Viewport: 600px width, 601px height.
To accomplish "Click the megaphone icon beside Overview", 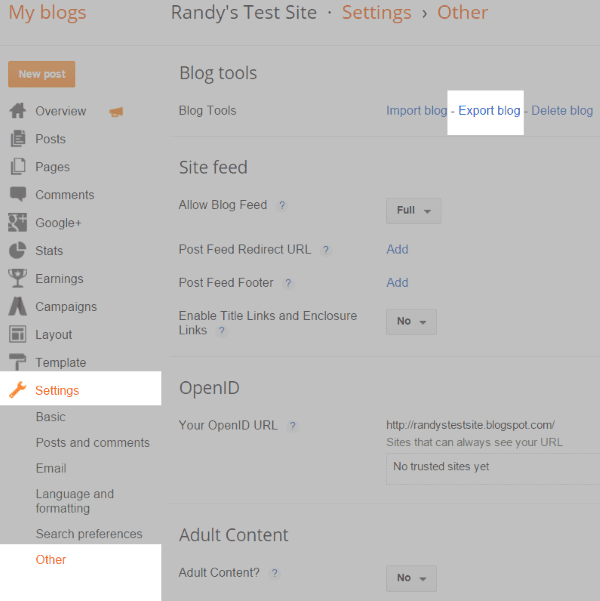I will coord(115,111).
